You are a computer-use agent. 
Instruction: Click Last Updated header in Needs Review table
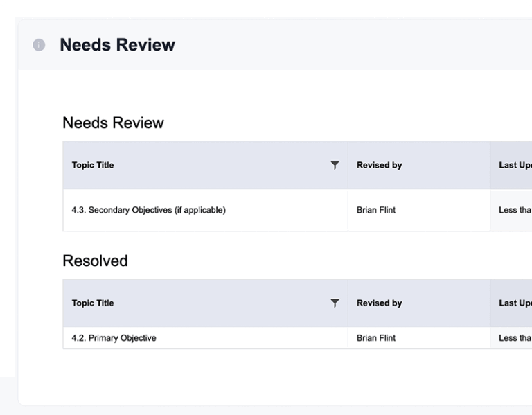[x=515, y=166]
